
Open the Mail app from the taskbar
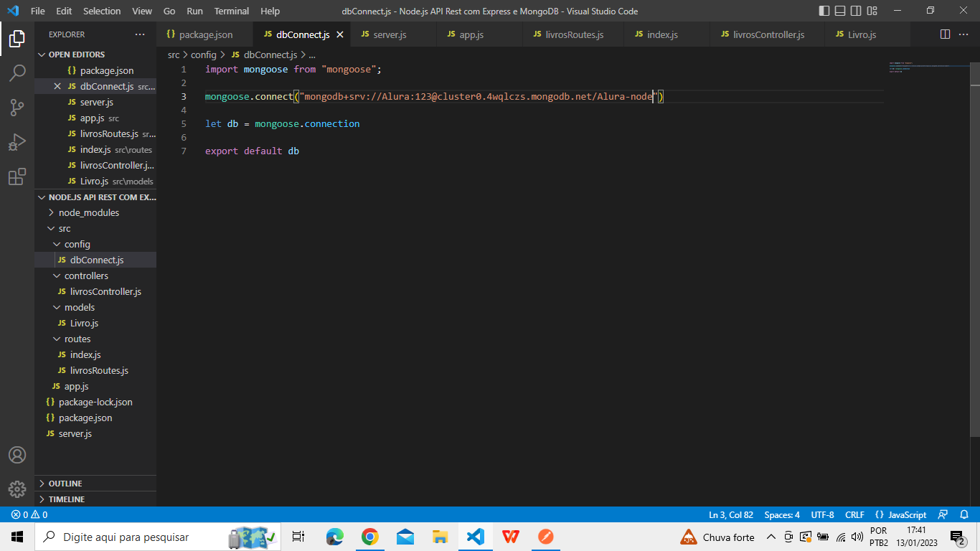tap(405, 537)
